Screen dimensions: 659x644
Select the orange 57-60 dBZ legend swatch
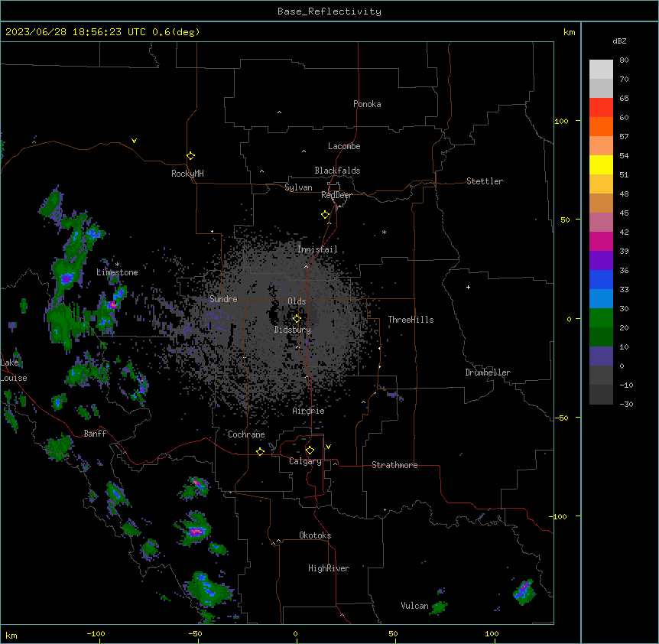coord(601,126)
